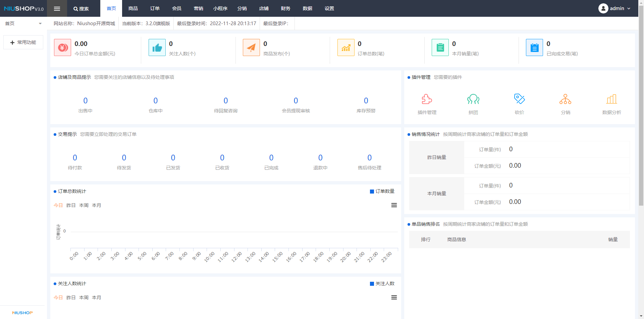The width and height of the screenshot is (644, 319).
Task: Open the order chart export menu
Action: (394, 205)
